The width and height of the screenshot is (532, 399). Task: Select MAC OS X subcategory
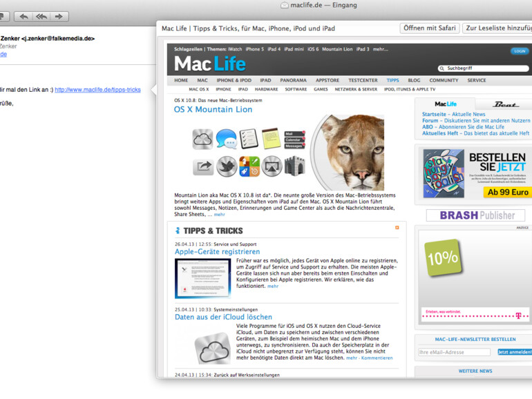click(199, 89)
